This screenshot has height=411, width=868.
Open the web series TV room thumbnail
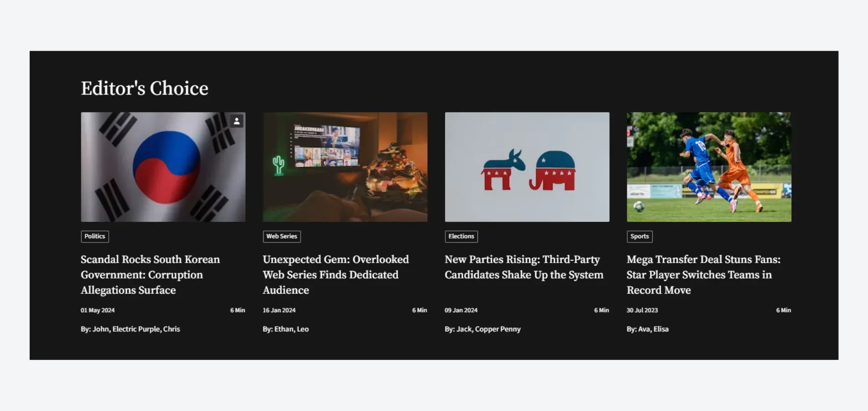345,167
